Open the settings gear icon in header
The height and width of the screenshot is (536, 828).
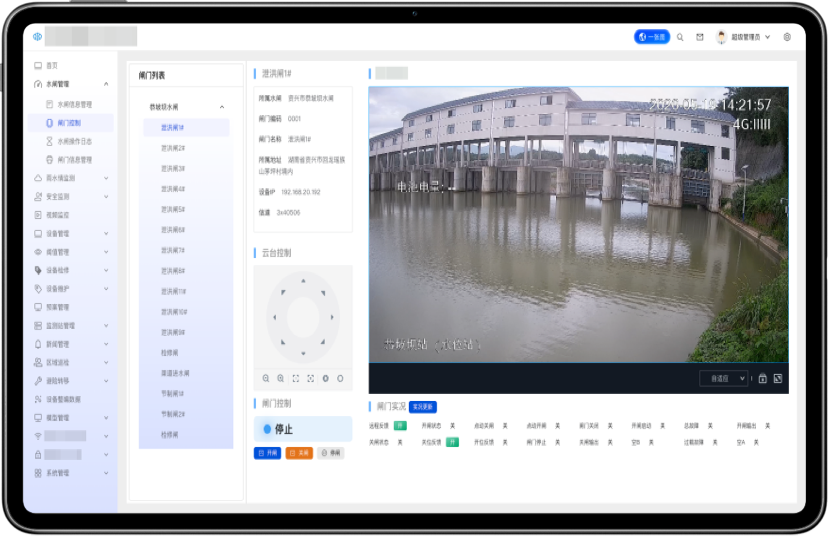tap(787, 37)
